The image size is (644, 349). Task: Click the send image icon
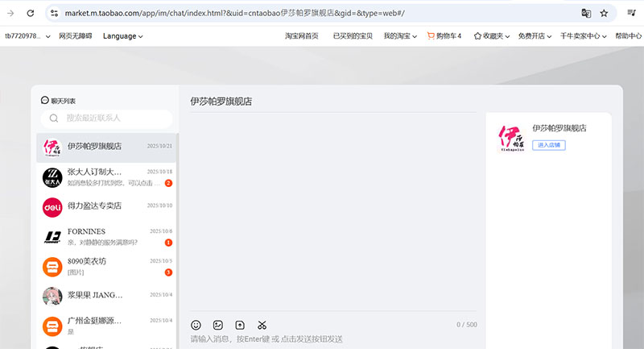(217, 325)
